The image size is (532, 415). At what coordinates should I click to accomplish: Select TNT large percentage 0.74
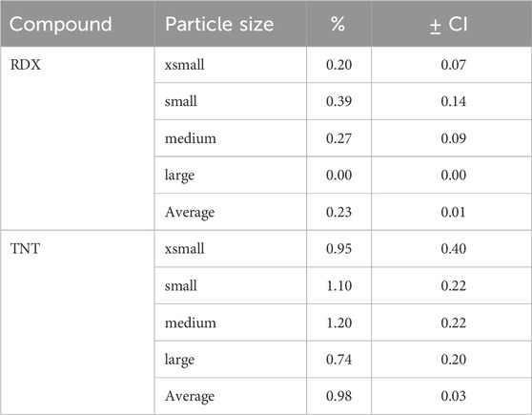(x=339, y=360)
